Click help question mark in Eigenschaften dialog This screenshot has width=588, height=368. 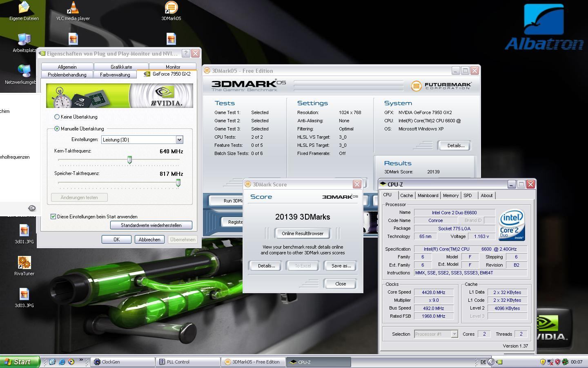pyautogui.click(x=186, y=54)
